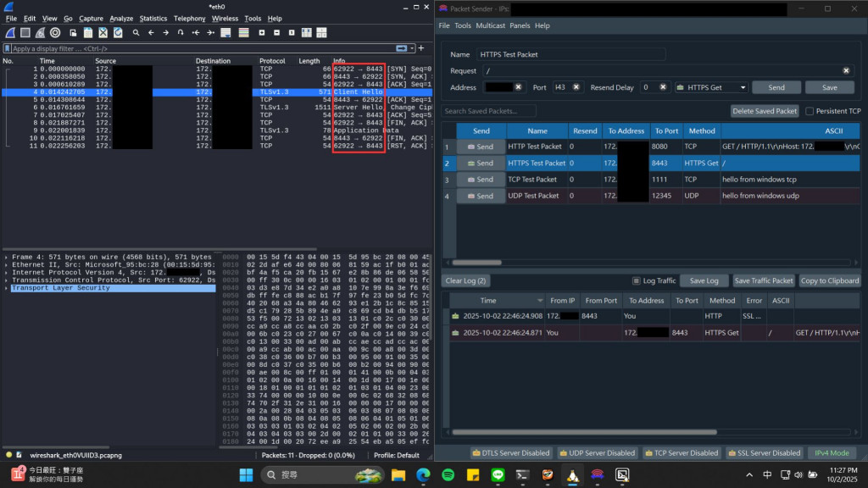Open Wireshark capture options gear icon
The height and width of the screenshot is (488, 868).
coord(55,33)
